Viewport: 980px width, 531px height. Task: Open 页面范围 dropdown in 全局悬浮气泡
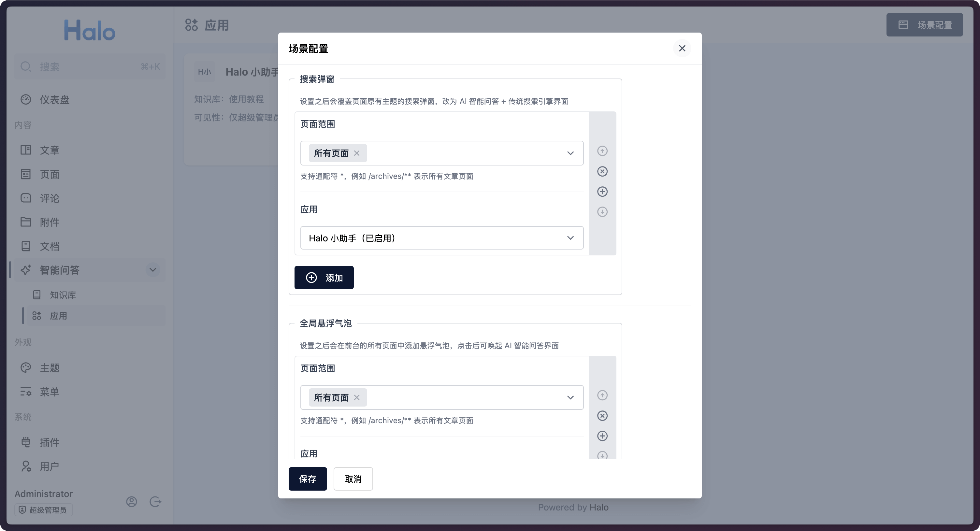pyautogui.click(x=570, y=397)
